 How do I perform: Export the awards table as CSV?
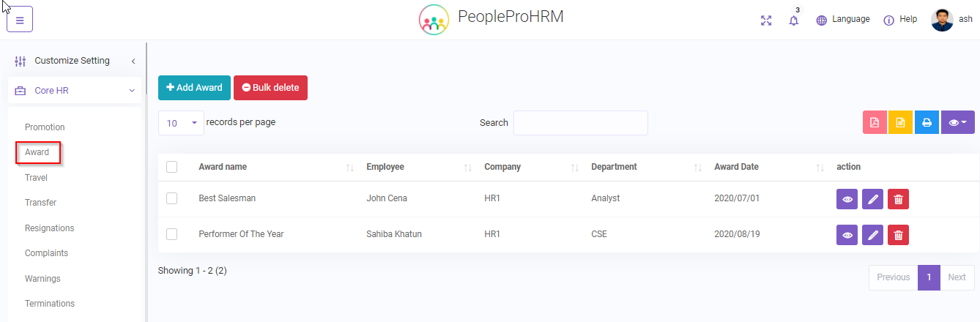(900, 123)
